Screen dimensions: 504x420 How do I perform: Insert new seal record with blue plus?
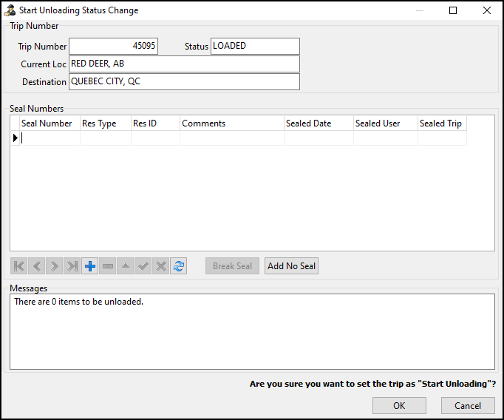[x=90, y=266]
